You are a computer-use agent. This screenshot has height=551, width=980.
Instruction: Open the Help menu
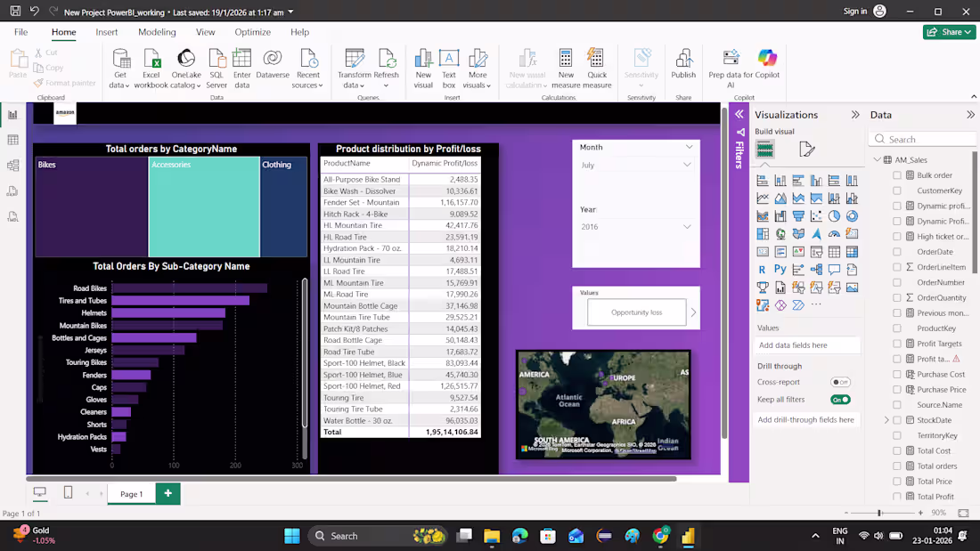click(x=299, y=32)
